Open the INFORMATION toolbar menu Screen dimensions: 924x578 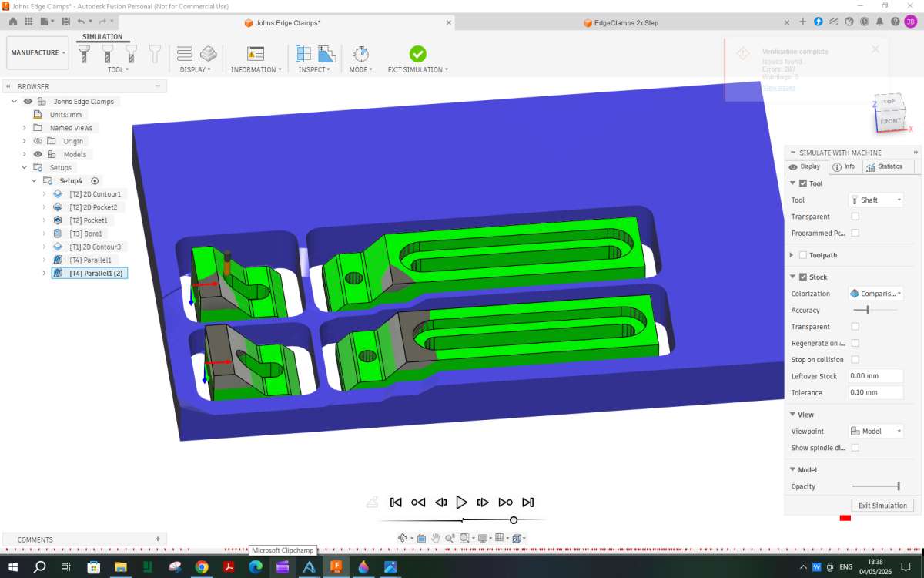pos(256,69)
